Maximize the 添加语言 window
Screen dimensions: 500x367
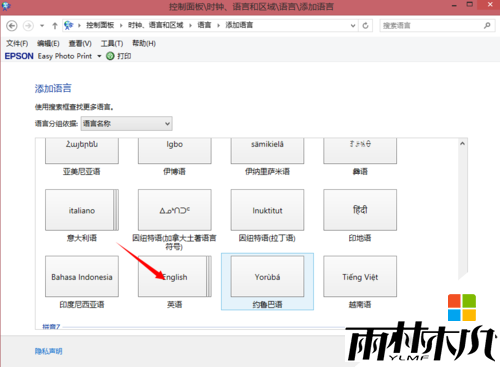click(x=470, y=5)
